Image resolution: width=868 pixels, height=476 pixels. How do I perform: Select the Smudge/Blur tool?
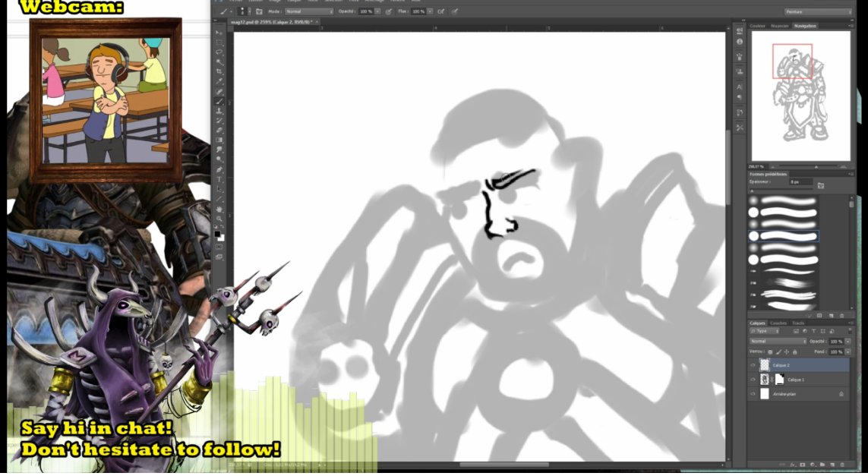[219, 149]
